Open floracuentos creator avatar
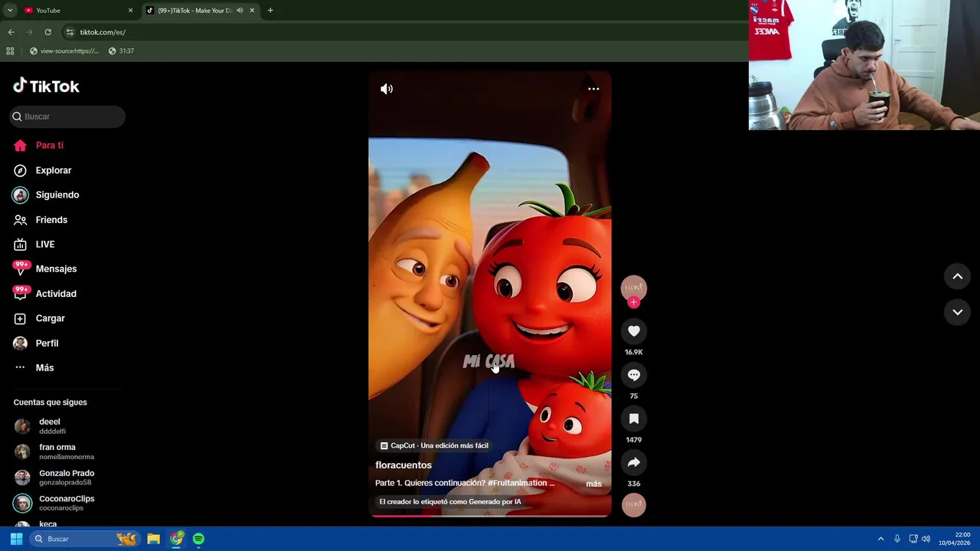 point(634,288)
